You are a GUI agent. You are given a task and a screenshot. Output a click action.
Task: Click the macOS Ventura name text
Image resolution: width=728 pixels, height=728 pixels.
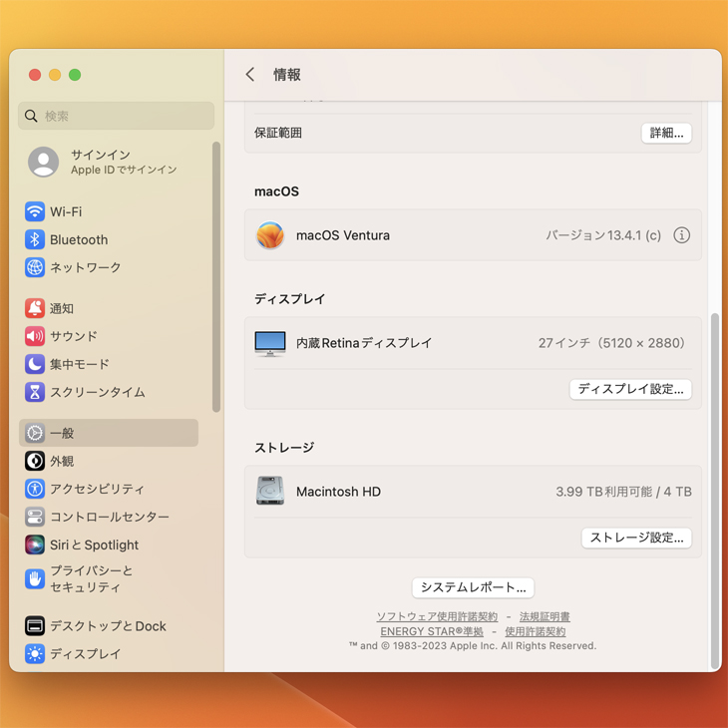pyautogui.click(x=343, y=235)
